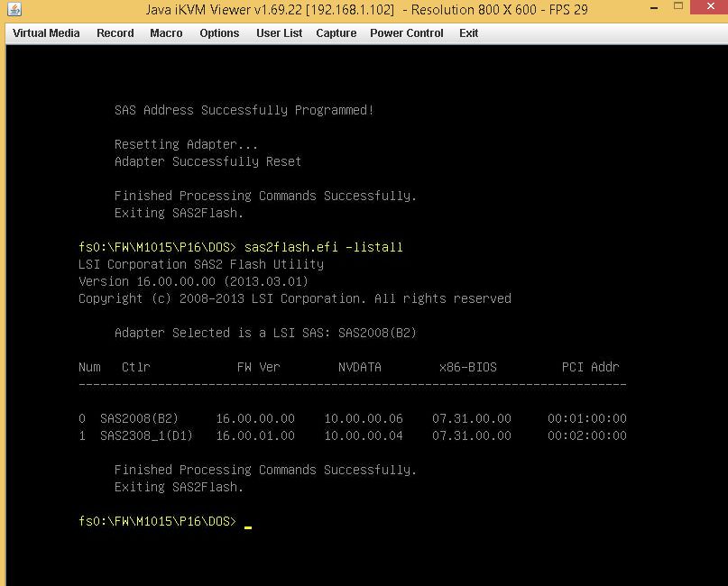Click 'Adapter Selected is a LSI SAS' line
The width and height of the screenshot is (728, 586).
[x=265, y=334]
